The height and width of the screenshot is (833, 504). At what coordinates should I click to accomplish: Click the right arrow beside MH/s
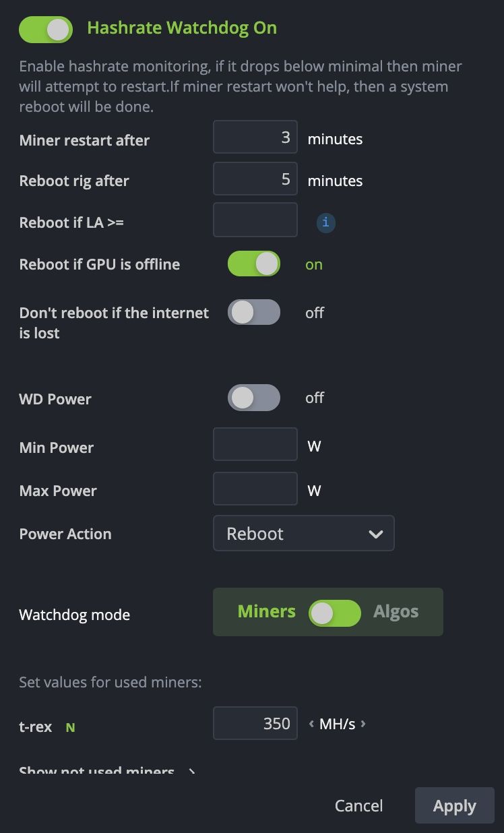363,724
